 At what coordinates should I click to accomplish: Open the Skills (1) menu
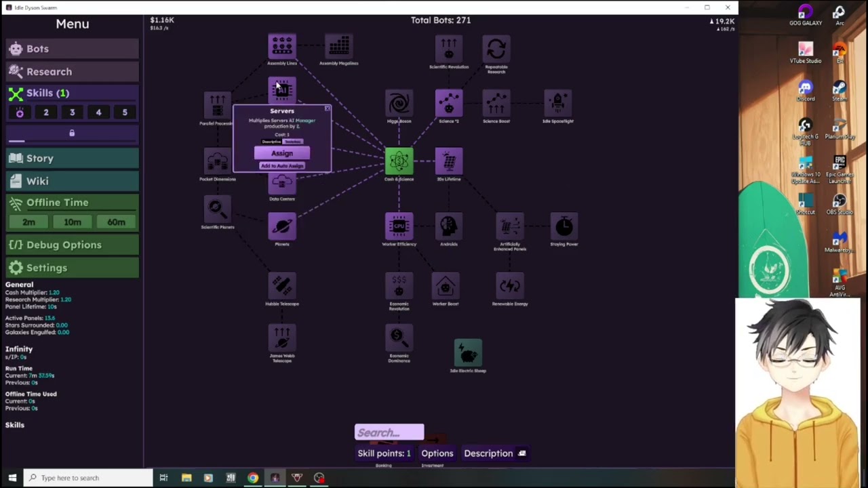73,93
